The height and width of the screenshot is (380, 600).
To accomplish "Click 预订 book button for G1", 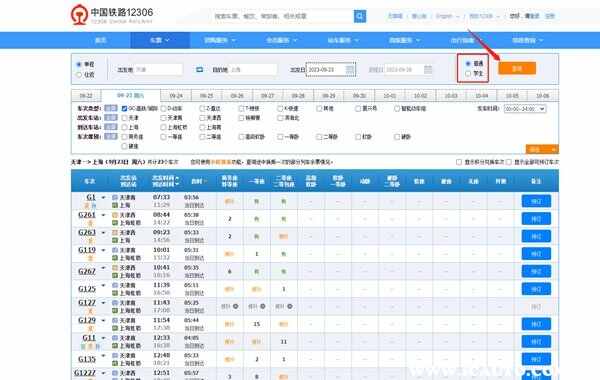I will 536,201.
